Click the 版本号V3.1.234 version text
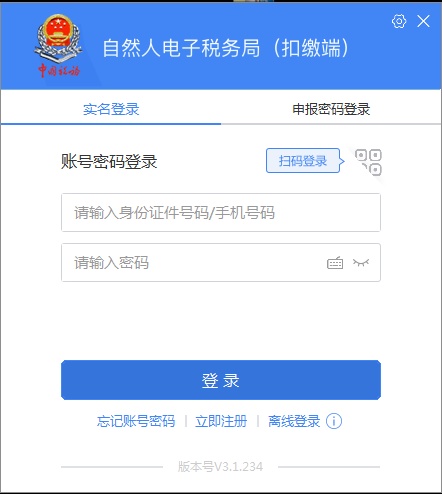The height and width of the screenshot is (494, 442). [x=220, y=466]
